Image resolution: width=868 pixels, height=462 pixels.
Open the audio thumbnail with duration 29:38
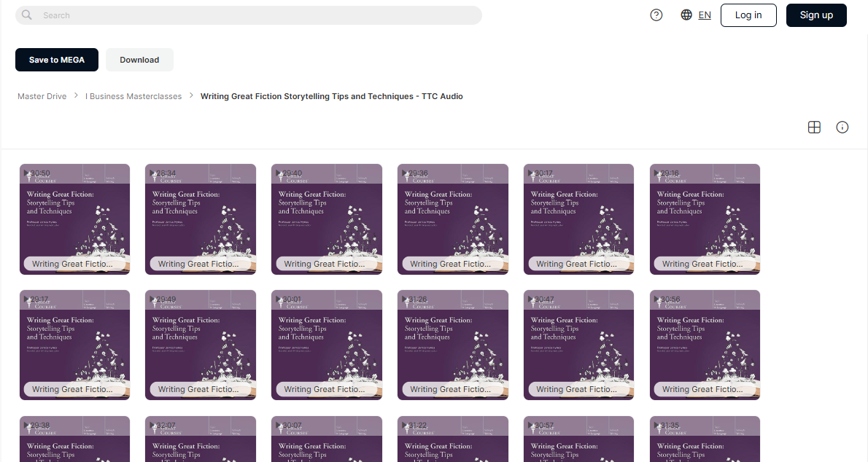coord(74,439)
